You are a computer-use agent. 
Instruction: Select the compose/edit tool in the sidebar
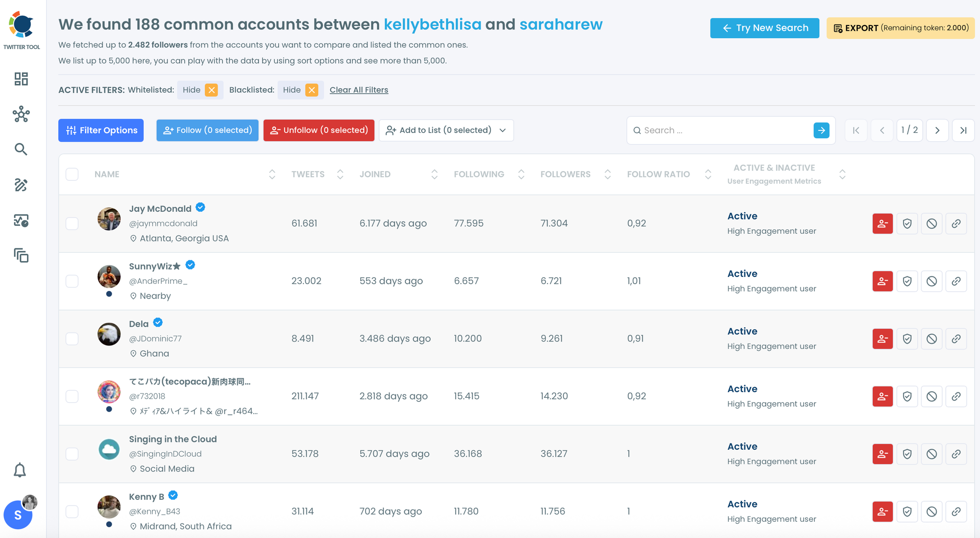point(21,186)
